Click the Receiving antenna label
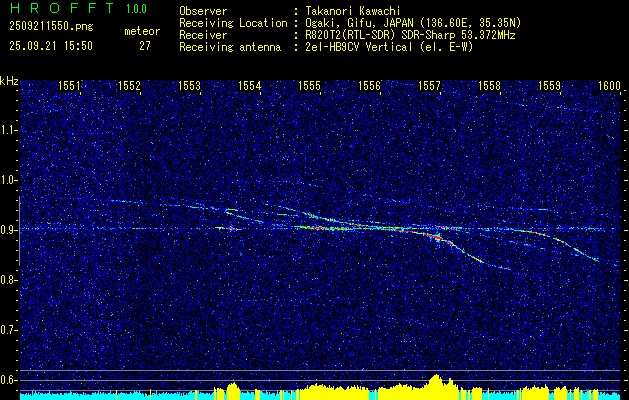This screenshot has width=629, height=400. [x=230, y=47]
